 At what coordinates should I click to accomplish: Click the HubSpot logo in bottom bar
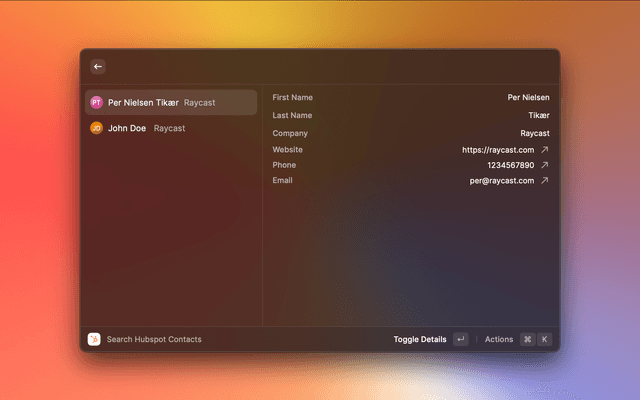coord(94,339)
